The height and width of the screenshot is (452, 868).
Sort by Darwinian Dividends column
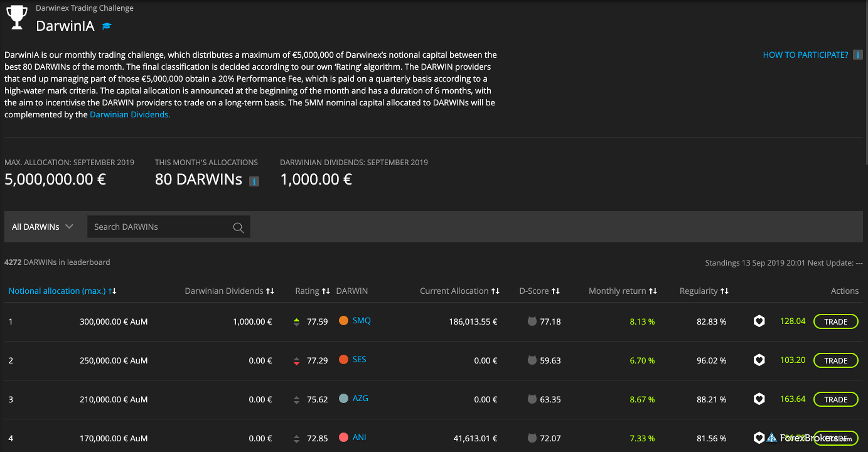[x=230, y=291]
